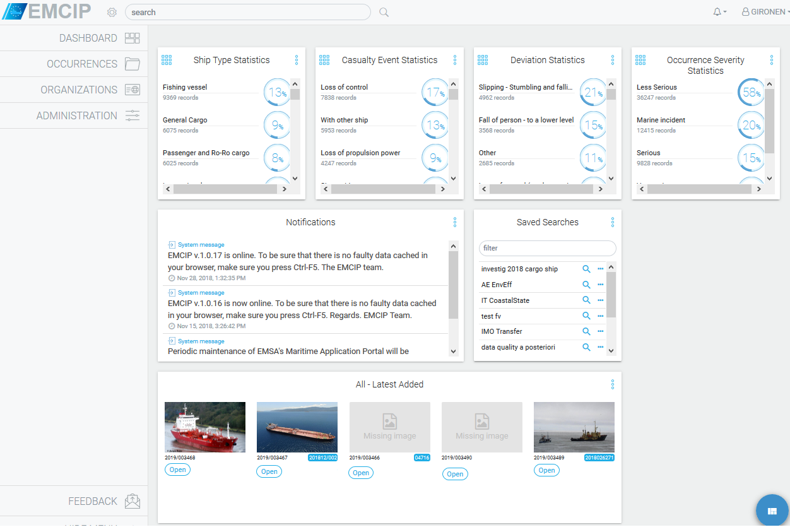
Task: Click the Casualty Event Statistics grid icon
Action: (x=324, y=60)
